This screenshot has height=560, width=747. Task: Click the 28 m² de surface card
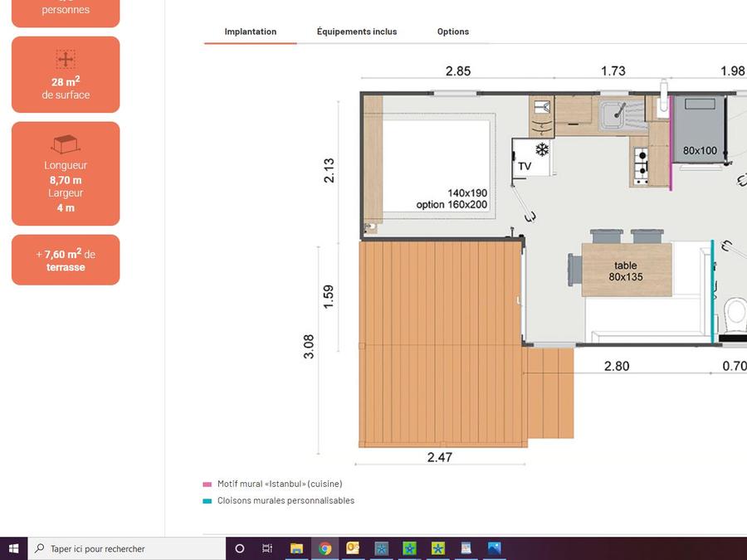click(x=66, y=75)
